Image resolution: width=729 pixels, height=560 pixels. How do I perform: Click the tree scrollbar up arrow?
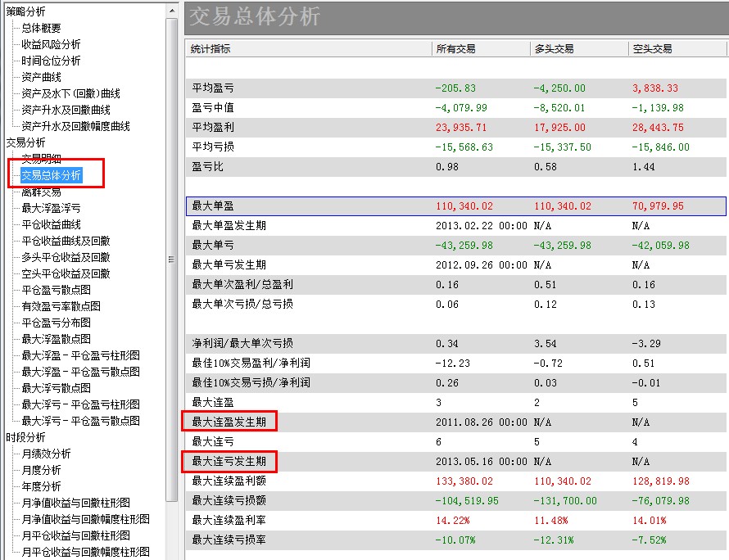[172, 10]
